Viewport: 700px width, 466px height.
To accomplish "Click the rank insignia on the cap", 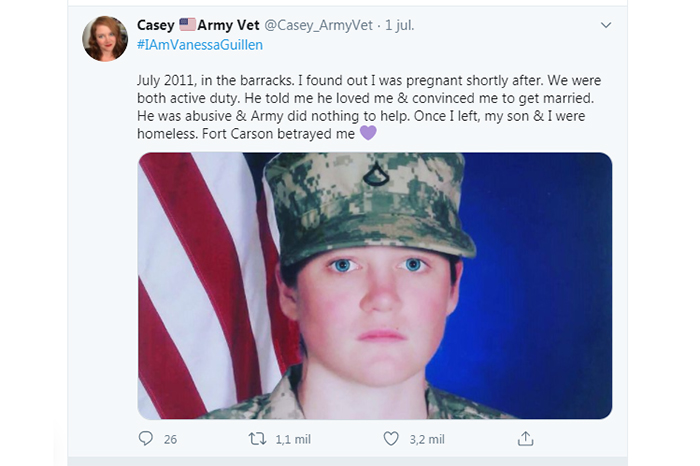I will pyautogui.click(x=376, y=176).
